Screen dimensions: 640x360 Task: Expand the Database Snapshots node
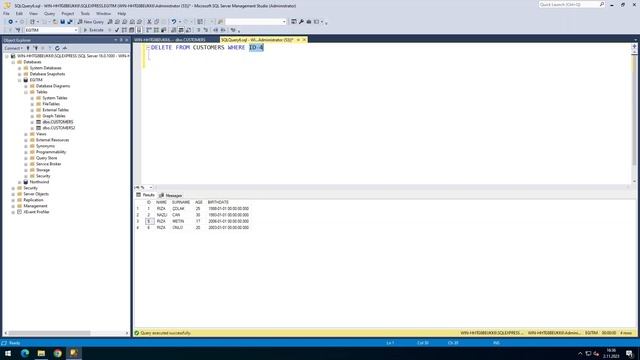tap(20, 74)
